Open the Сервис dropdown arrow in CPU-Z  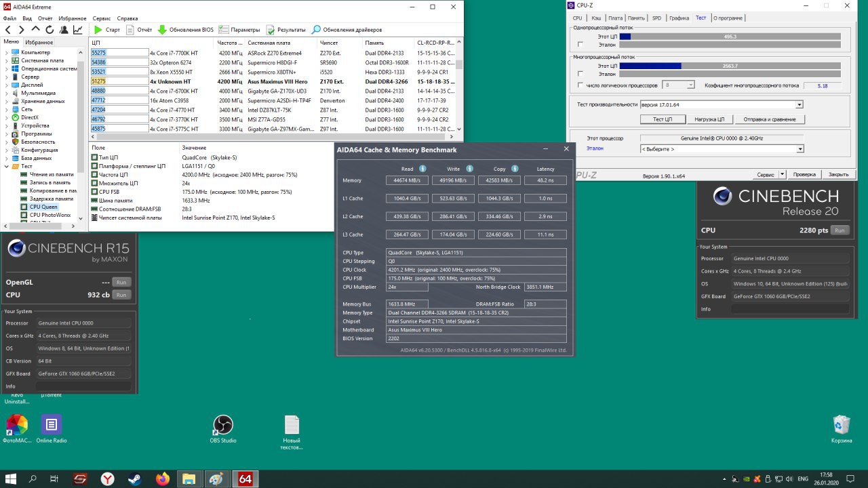[783, 174]
